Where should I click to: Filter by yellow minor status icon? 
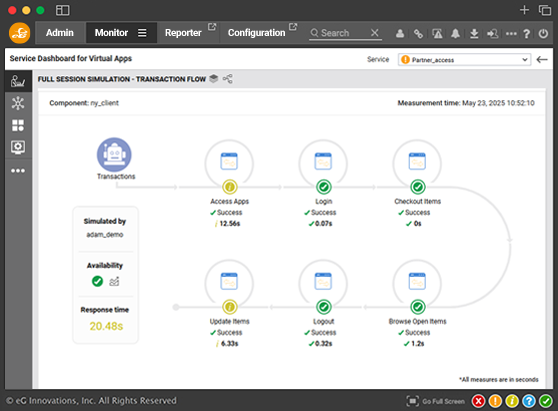[x=512, y=401]
